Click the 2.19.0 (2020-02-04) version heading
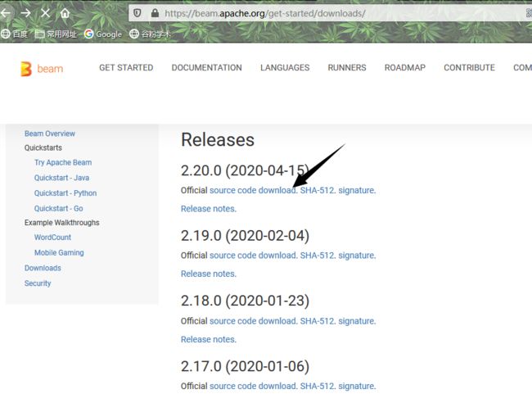Image resolution: width=532 pixels, height=394 pixels. pos(245,236)
